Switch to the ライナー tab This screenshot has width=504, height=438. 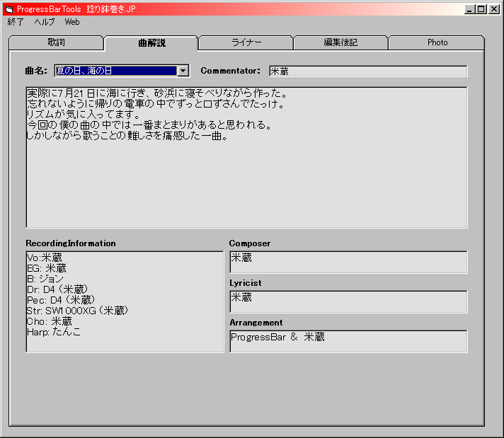(246, 42)
